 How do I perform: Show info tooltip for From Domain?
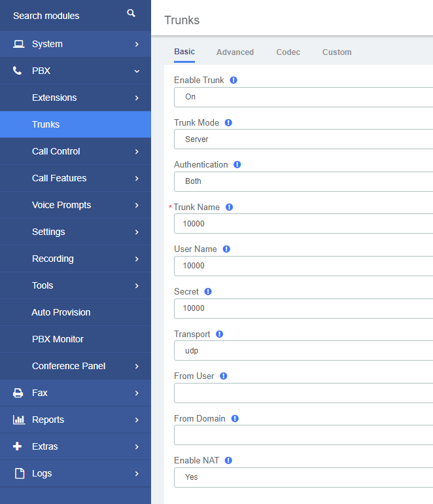(235, 418)
